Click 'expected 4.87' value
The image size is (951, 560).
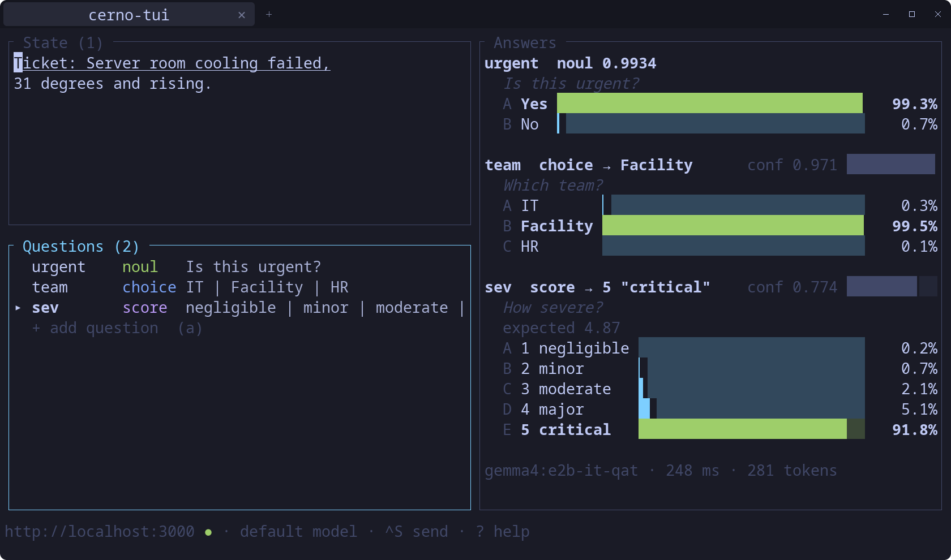pos(562,328)
